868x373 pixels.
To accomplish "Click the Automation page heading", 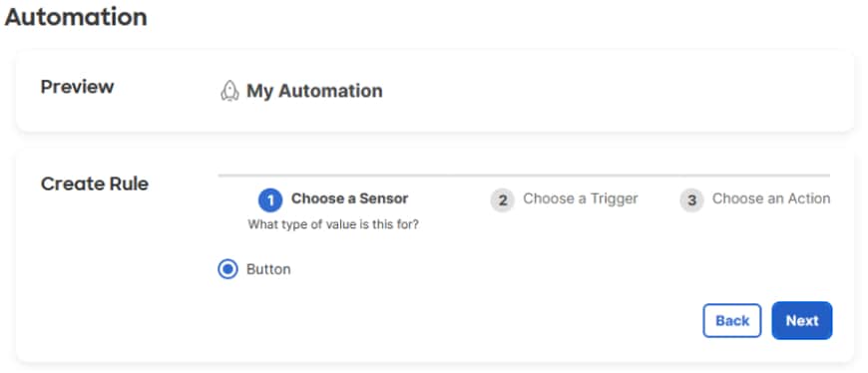I will [x=76, y=17].
